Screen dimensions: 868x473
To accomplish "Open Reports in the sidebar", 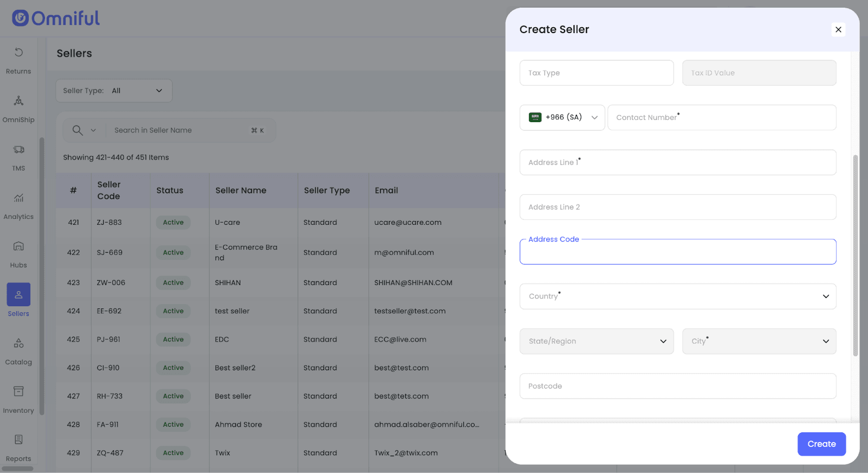I will tap(18, 440).
